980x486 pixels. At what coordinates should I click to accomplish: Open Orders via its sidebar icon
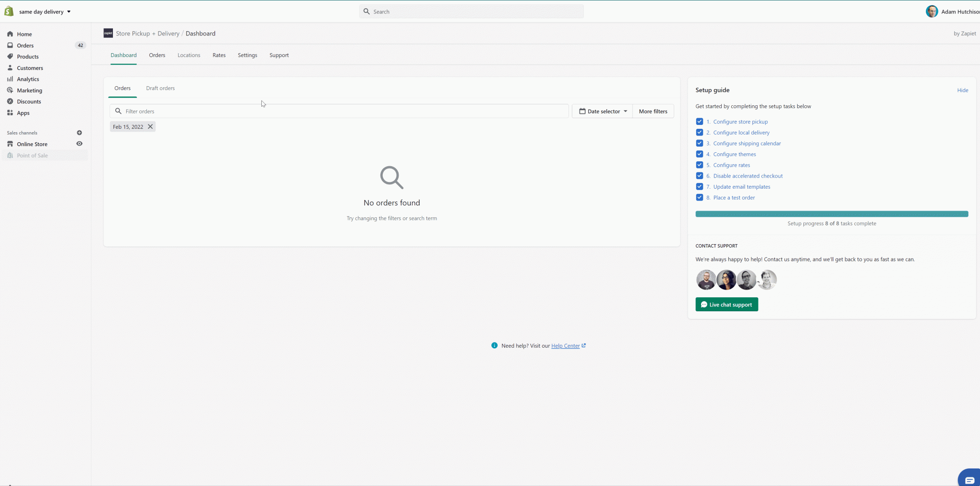pos(10,45)
